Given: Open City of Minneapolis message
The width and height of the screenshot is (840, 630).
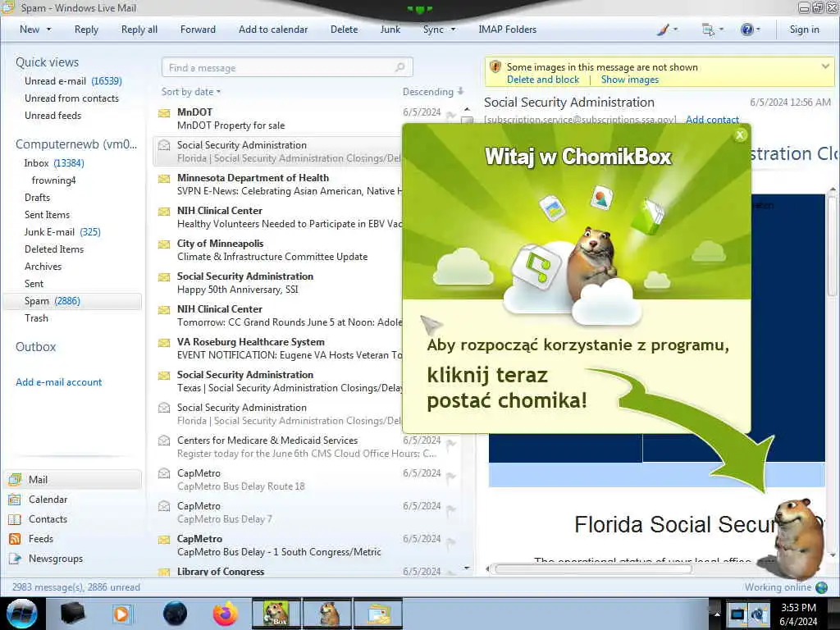Looking at the screenshot, I should tap(279, 249).
